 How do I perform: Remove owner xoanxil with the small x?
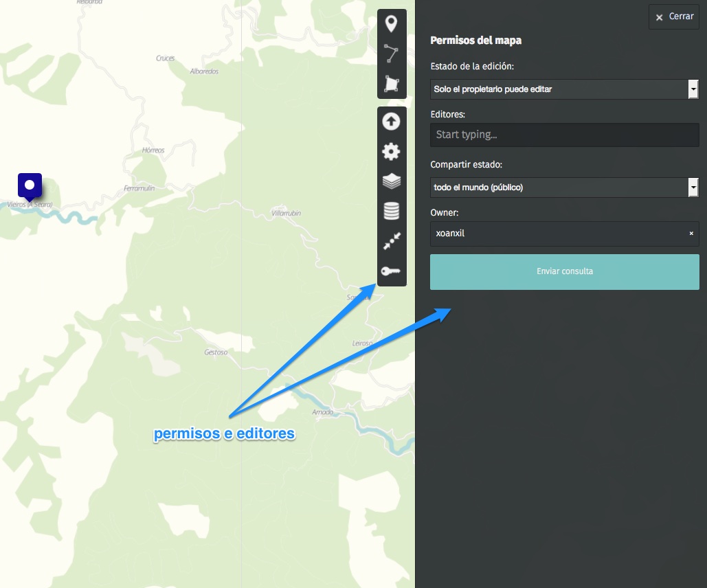click(x=691, y=234)
